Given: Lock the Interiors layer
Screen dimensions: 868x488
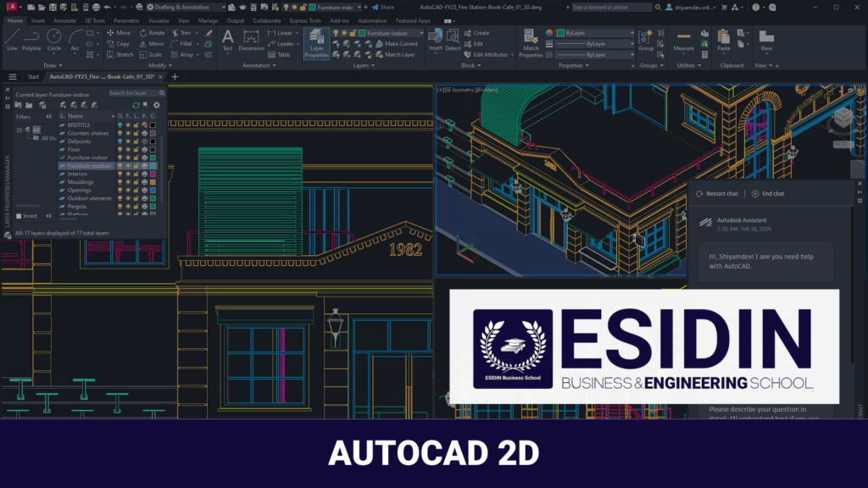Looking at the screenshot, I should point(136,174).
